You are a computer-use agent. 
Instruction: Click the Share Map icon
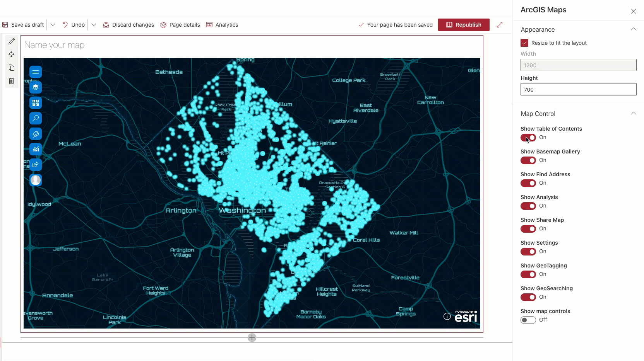(x=35, y=164)
